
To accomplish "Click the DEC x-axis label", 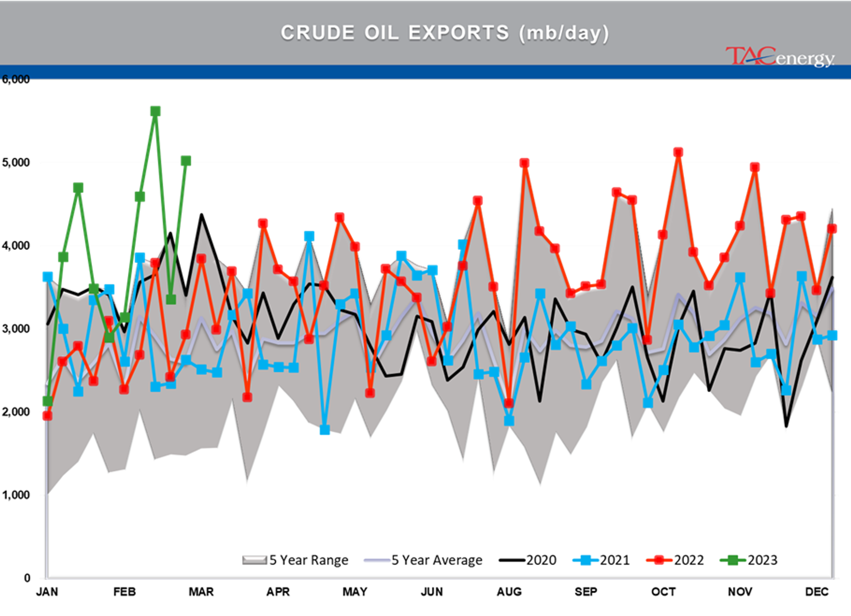I will (x=817, y=592).
